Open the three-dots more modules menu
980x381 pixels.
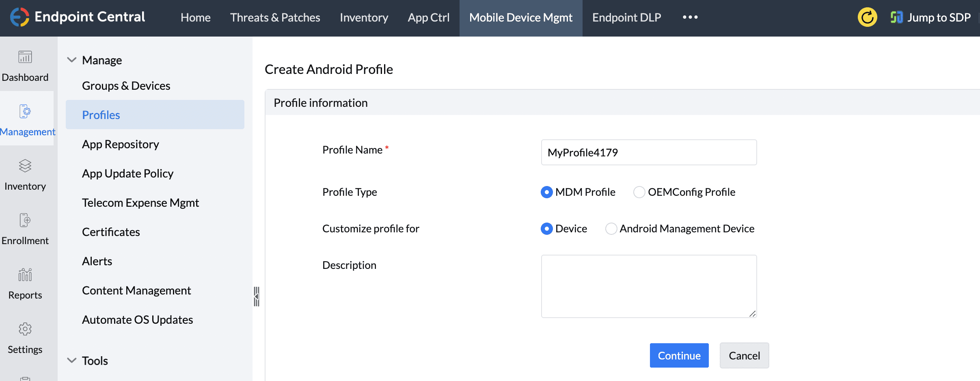(690, 17)
